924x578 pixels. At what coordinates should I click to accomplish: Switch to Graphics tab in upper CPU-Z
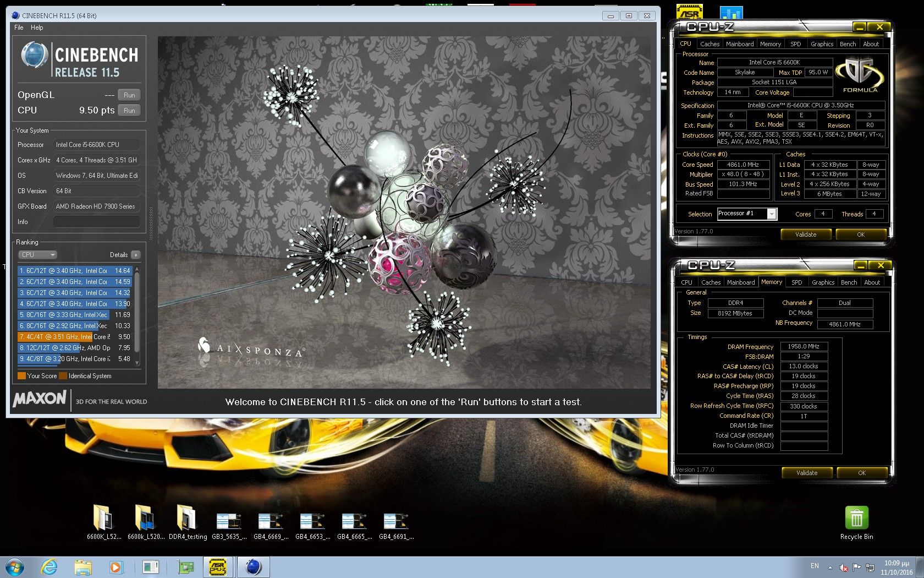[822, 44]
